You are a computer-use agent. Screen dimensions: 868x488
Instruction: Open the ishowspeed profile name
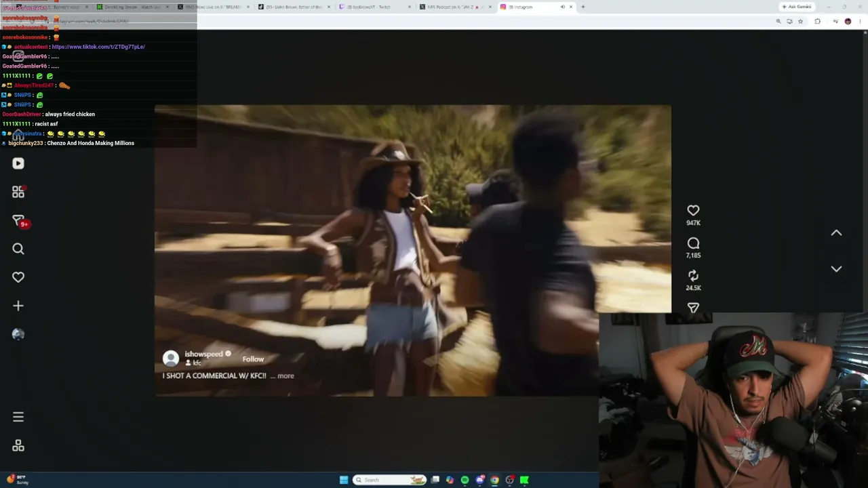tap(203, 354)
